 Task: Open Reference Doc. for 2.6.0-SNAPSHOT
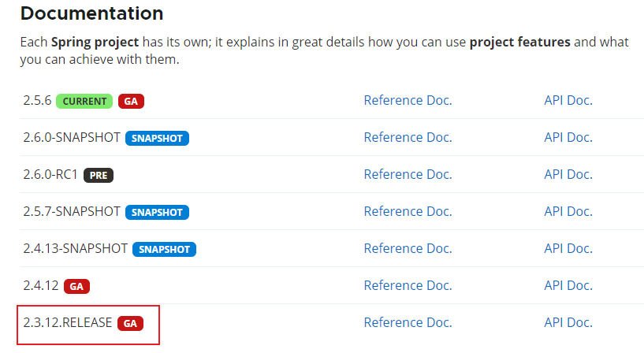[408, 138]
